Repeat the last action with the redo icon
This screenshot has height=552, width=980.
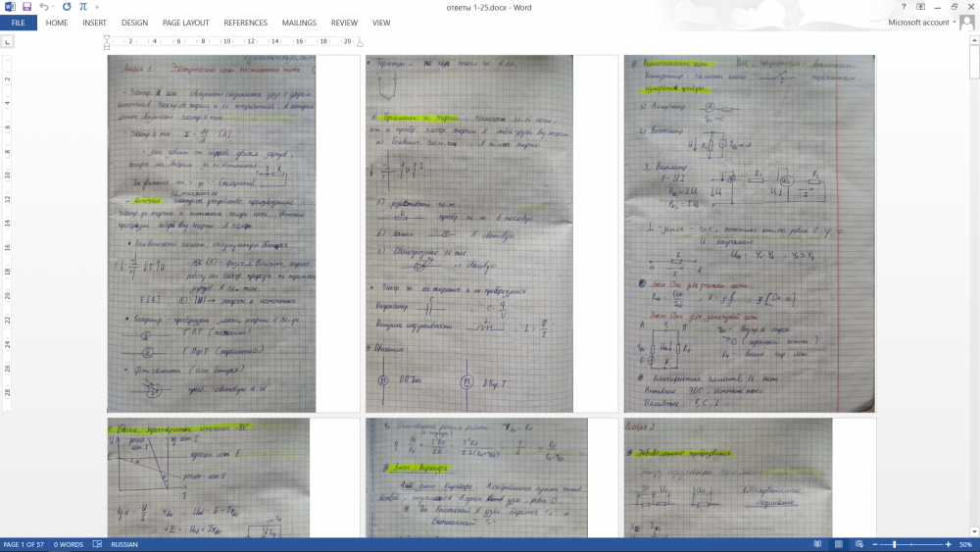coord(67,7)
